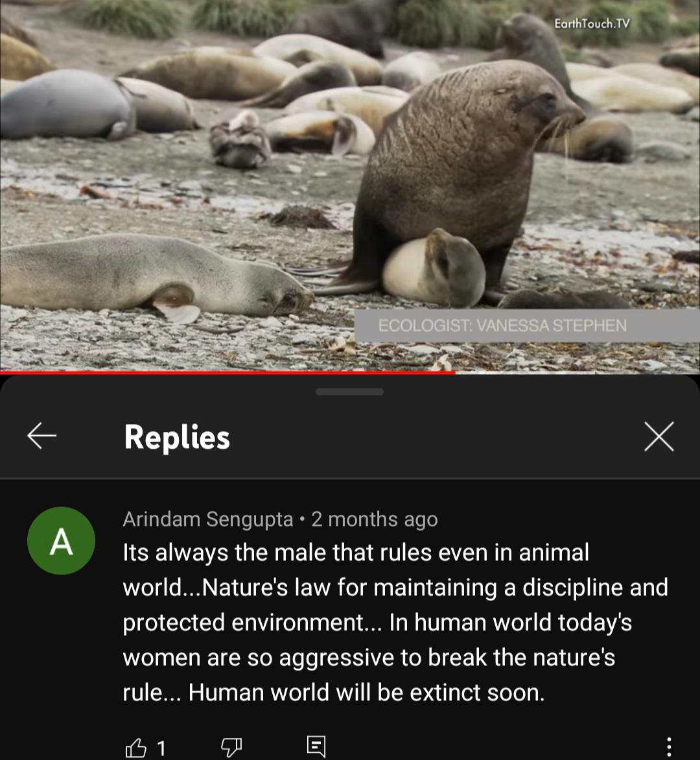Open the three-dot comment options menu
The height and width of the screenshot is (760, 700).
pos(669,747)
